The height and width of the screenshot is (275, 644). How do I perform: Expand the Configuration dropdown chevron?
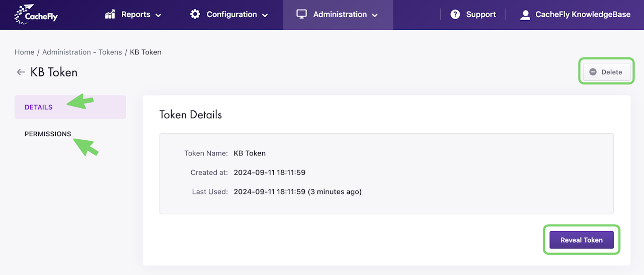[x=265, y=15]
